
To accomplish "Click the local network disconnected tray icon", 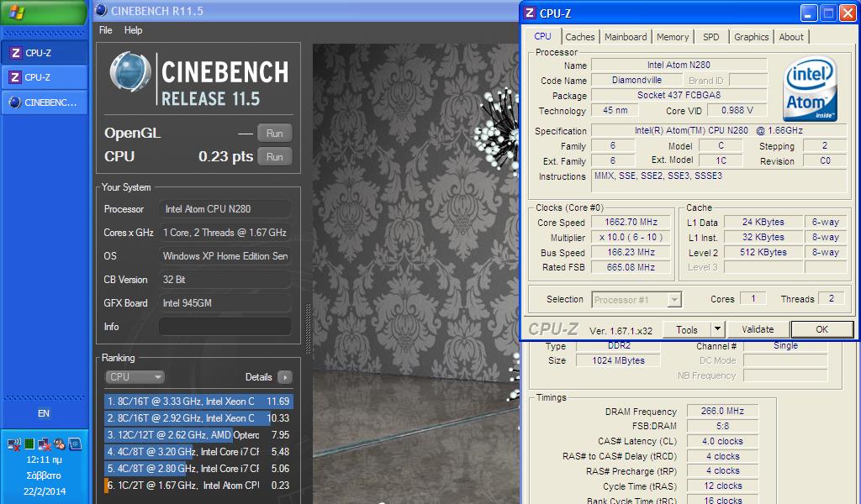I will pyautogui.click(x=44, y=444).
